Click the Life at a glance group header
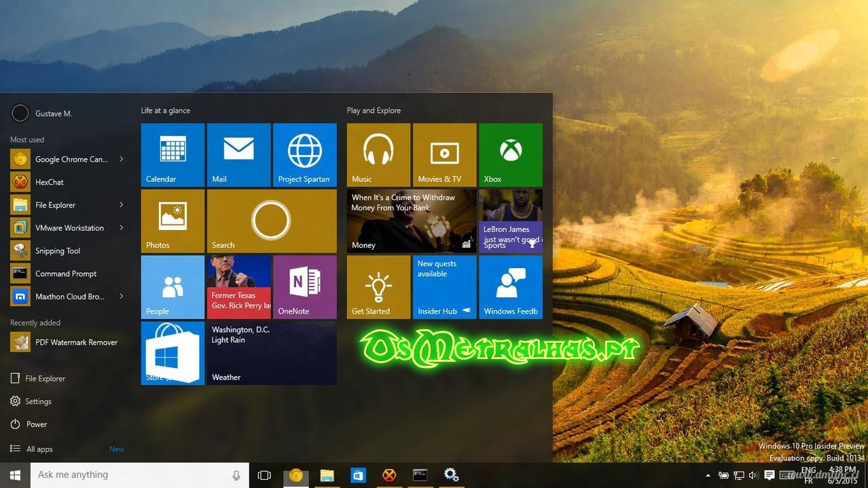 coord(166,111)
